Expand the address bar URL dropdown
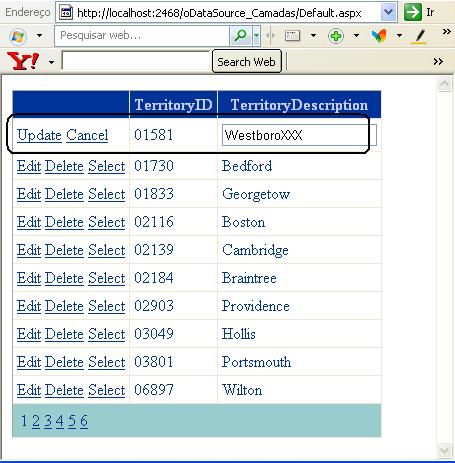The image size is (455, 463). 388,12
